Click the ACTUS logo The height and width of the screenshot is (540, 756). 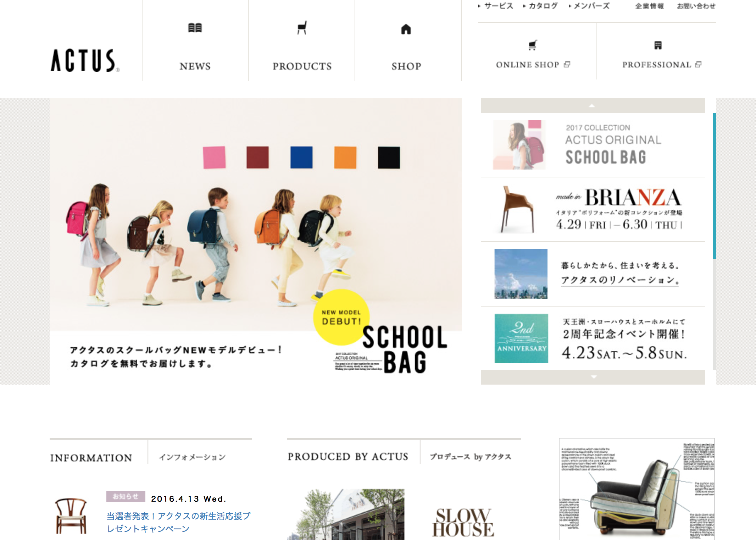pos(85,60)
